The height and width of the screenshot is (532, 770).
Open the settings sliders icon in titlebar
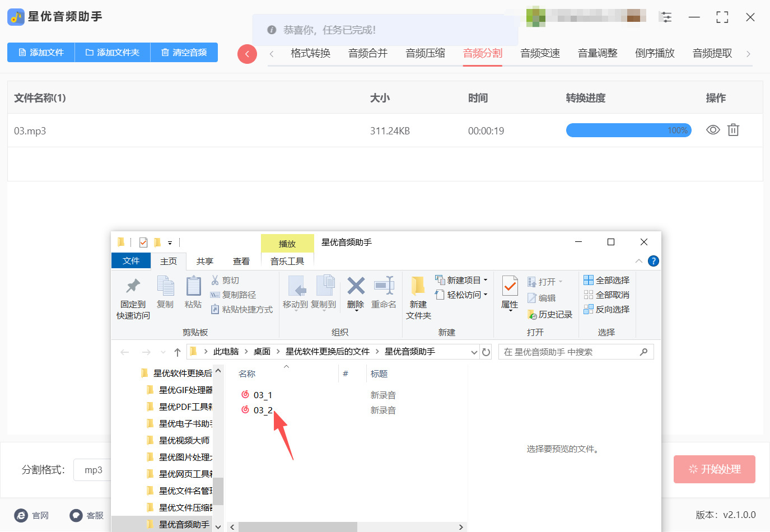(x=666, y=17)
